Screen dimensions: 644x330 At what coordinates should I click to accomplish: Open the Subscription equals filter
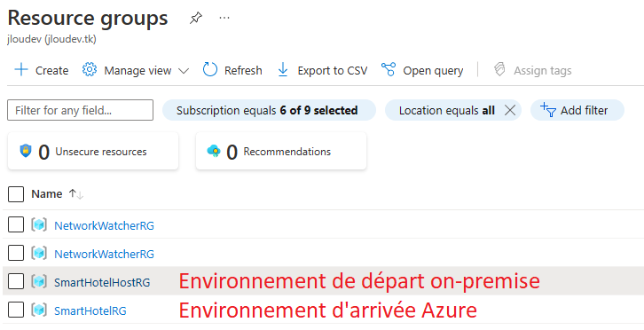(x=269, y=110)
